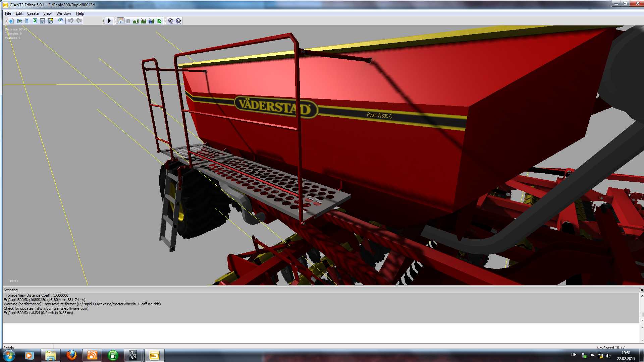Viewport: 644px width, 362px height.
Task: Undo the last action
Action: [x=71, y=21]
